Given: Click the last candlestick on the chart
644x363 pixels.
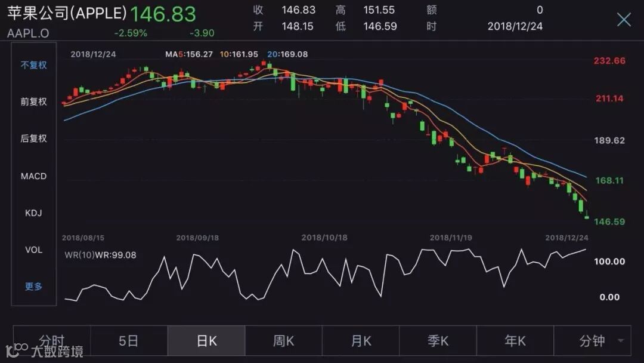Looking at the screenshot, I should [587, 216].
